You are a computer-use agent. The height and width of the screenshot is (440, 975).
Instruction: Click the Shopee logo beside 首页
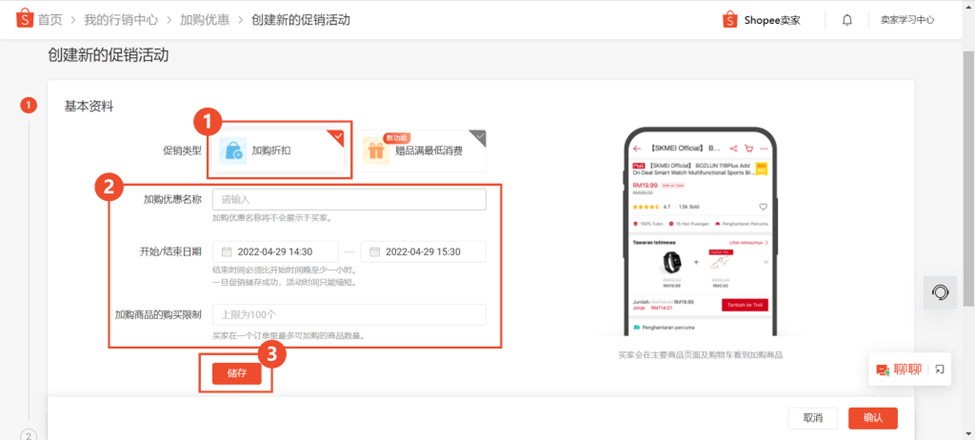pyautogui.click(x=24, y=19)
